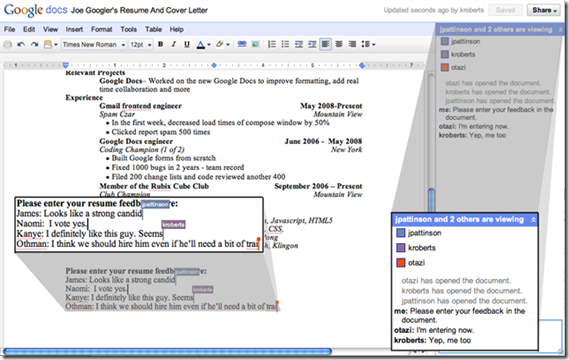Click the greyed-out Saved button
Viewport: 569px width, 360px height.
coord(505,10)
